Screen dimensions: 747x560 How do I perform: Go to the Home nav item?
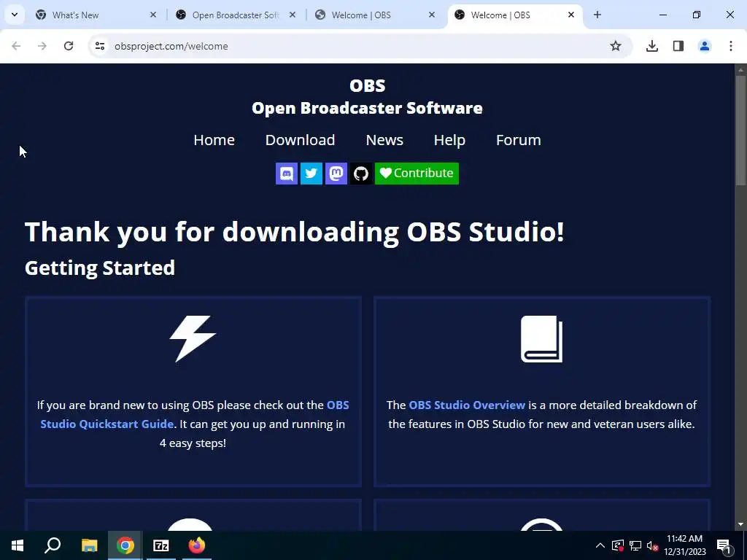(214, 140)
